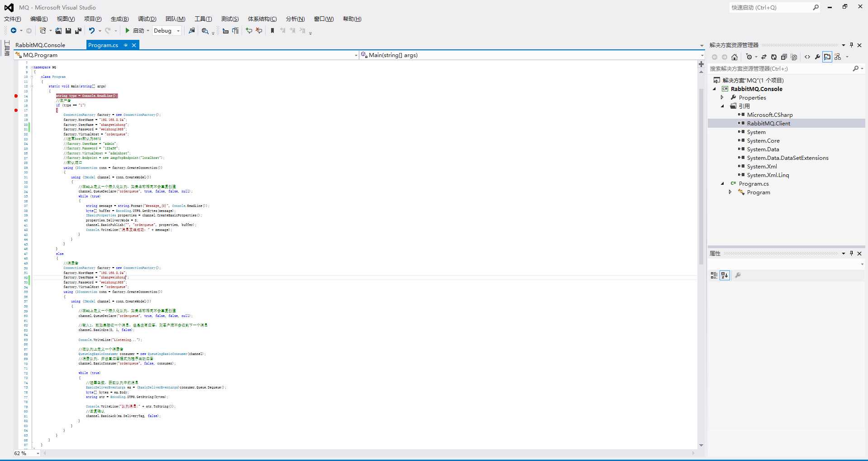This screenshot has width=868, height=461.
Task: Click the editor vertical scrollbar thumb
Action: (701, 176)
